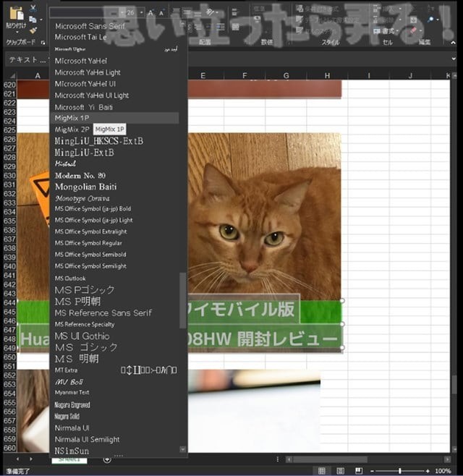Click the zoom out minus icon
The height and width of the screenshot is (476, 463).
(x=374, y=471)
